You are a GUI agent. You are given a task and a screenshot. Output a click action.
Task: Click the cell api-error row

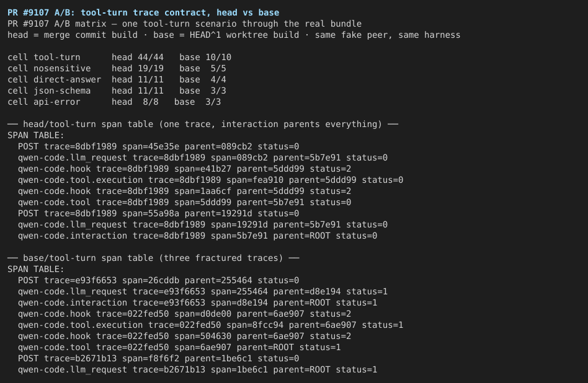coord(114,102)
